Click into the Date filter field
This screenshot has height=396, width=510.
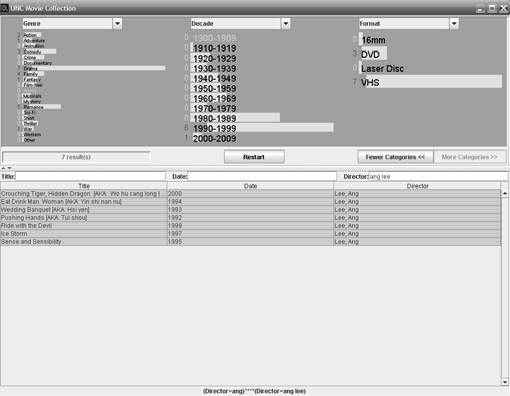[x=262, y=176]
